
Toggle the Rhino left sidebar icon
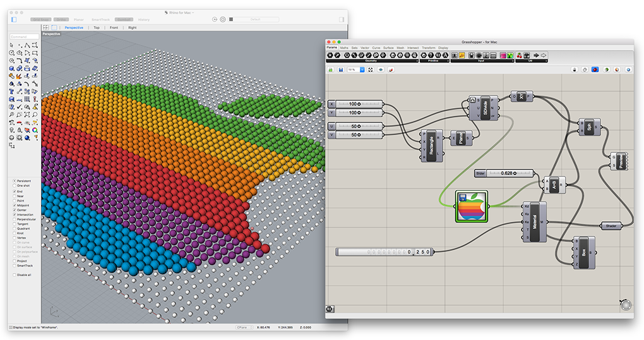click(13, 20)
